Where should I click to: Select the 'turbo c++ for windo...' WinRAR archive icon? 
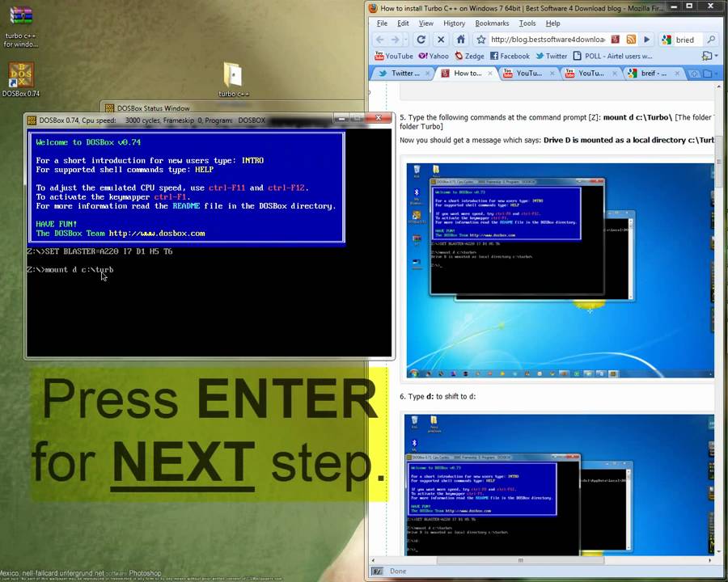click(x=21, y=26)
